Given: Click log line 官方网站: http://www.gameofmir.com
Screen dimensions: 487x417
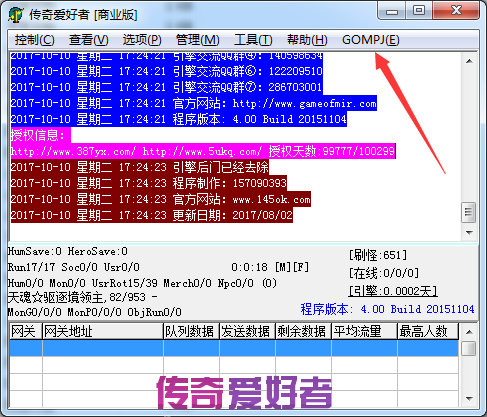Looking at the screenshot, I should 194,103.
